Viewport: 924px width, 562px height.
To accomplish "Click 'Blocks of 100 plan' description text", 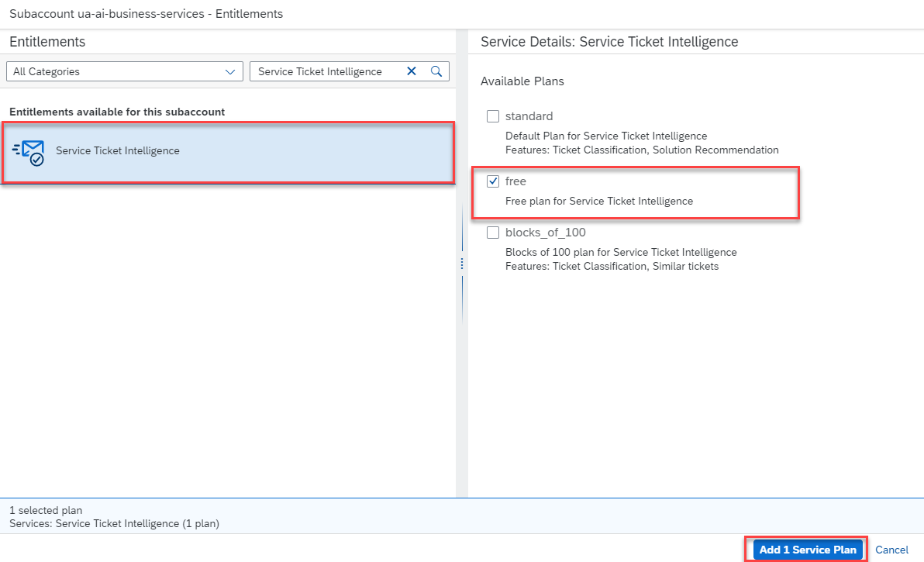I will pos(621,252).
